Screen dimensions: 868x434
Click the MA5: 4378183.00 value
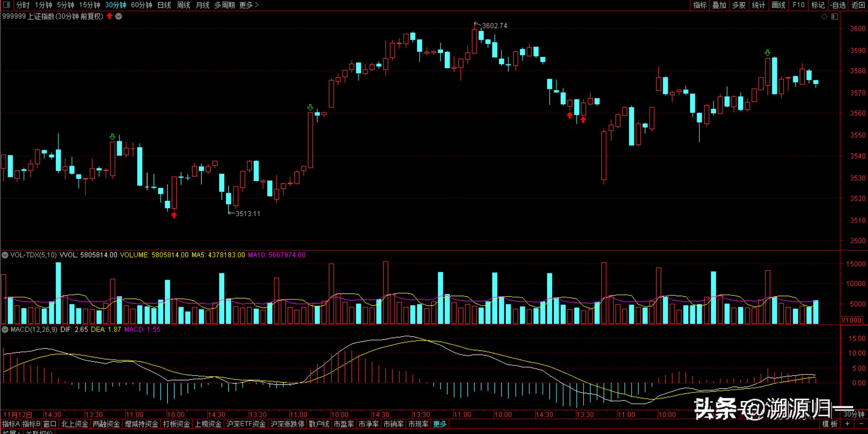tap(218, 255)
